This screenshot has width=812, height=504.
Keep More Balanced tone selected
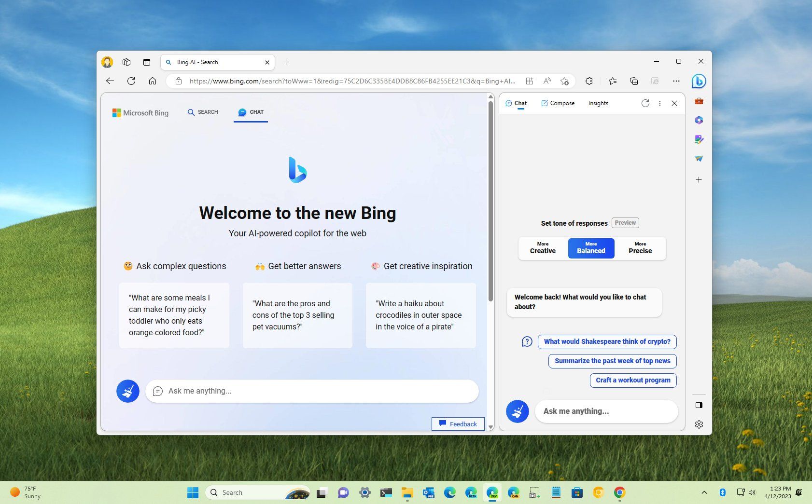coord(591,248)
